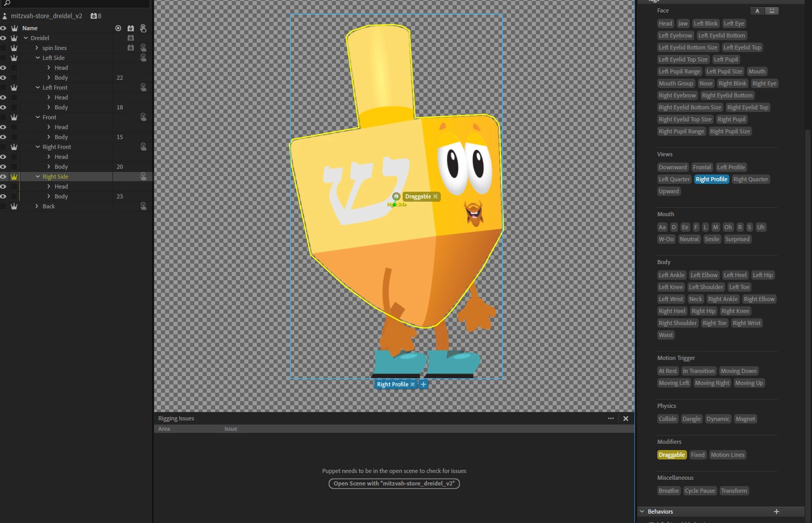Apply the Fixed modifier tag
812x523 pixels.
[697, 455]
